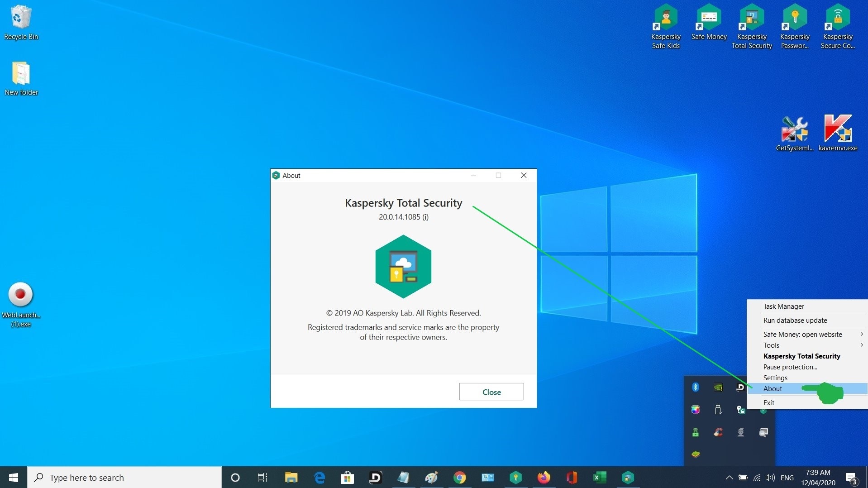Open Google Chrome from the taskbar
Image resolution: width=868 pixels, height=488 pixels.
pyautogui.click(x=459, y=478)
